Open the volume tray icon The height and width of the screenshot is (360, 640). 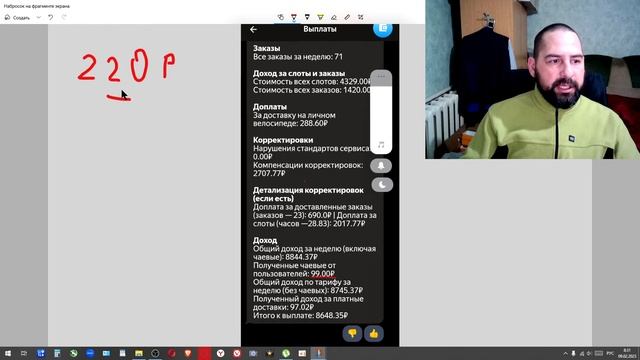tap(589, 353)
